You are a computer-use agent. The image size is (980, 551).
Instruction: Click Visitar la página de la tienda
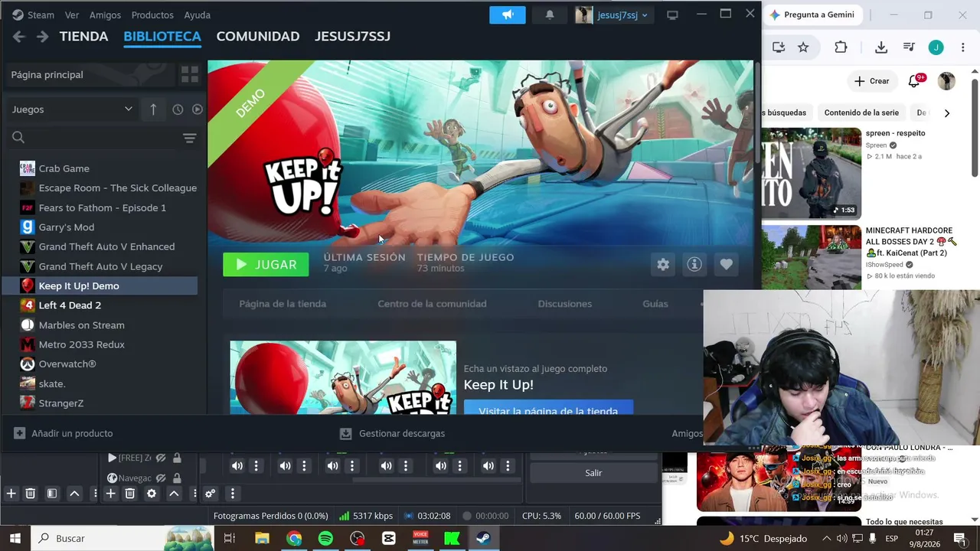(x=548, y=409)
